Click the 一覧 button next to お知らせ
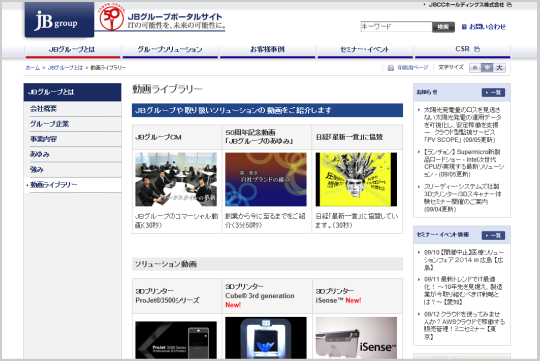 493,92
